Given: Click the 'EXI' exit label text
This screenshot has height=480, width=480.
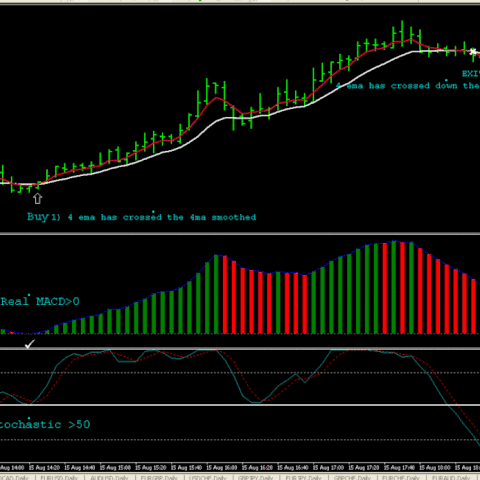Looking at the screenshot, I should tap(471, 74).
